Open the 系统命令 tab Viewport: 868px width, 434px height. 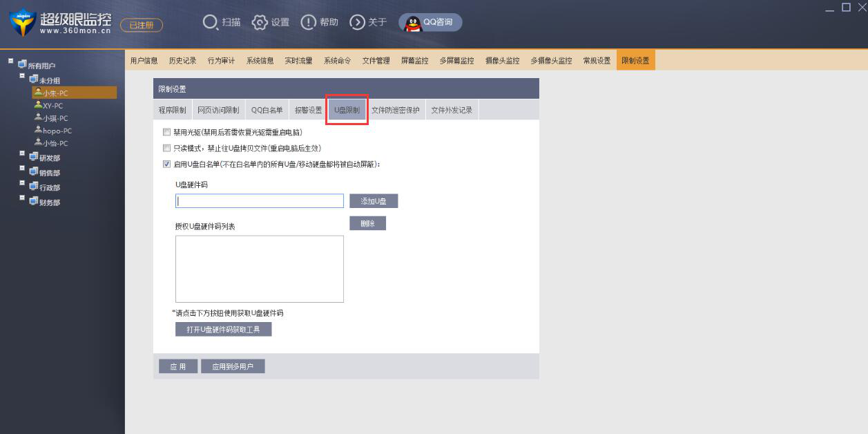coord(338,61)
